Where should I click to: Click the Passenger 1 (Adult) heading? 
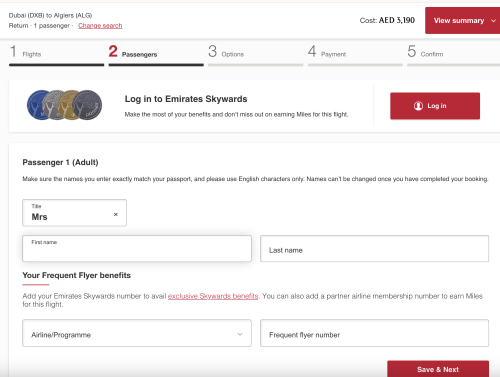[x=60, y=162]
